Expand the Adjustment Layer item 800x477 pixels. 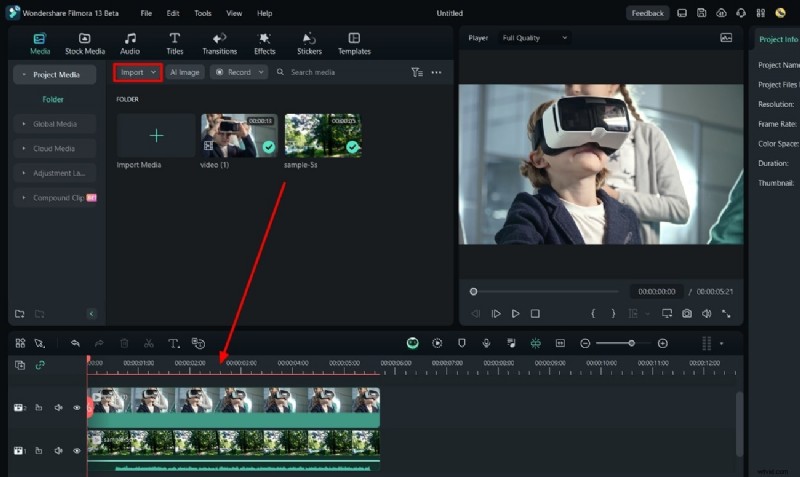(x=55, y=173)
